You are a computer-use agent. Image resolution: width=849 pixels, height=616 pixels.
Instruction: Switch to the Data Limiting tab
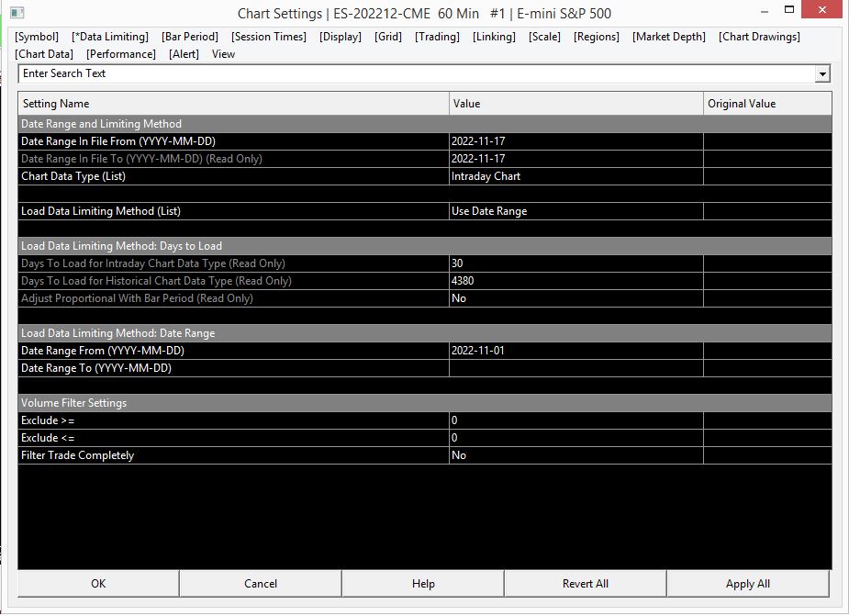[110, 37]
